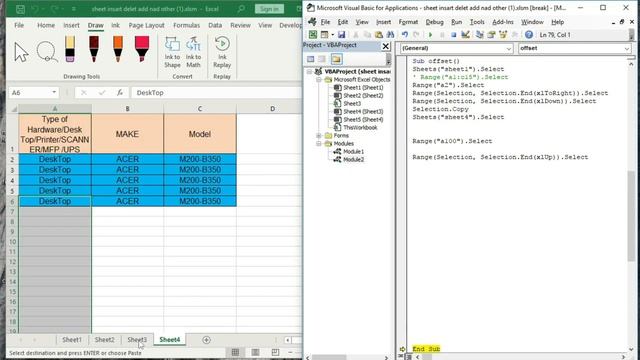Click the Name Box showing A6
640x360 pixels.
pyautogui.click(x=29, y=93)
